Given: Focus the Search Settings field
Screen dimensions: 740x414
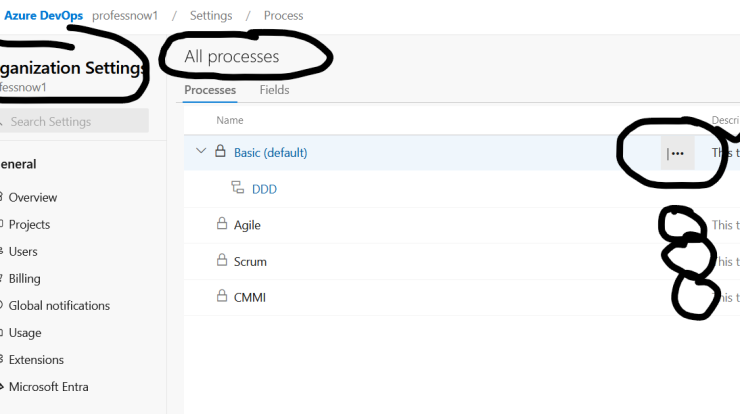Looking at the screenshot, I should pos(74,121).
